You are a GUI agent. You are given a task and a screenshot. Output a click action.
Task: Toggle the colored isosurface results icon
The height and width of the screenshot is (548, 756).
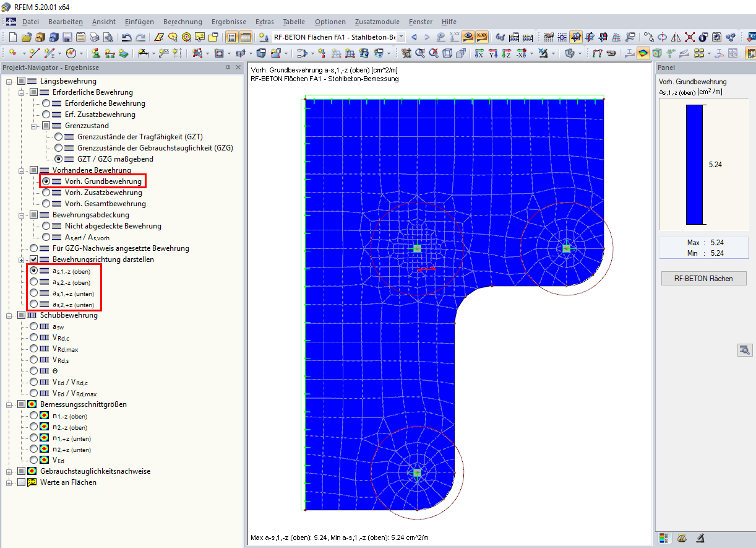(x=643, y=53)
